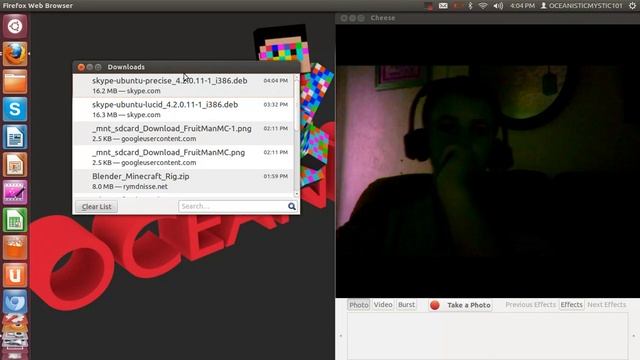Select _mnt_sdcard_Download_FruitManMC.png download
Screen dimensions: 640x360
(183, 157)
